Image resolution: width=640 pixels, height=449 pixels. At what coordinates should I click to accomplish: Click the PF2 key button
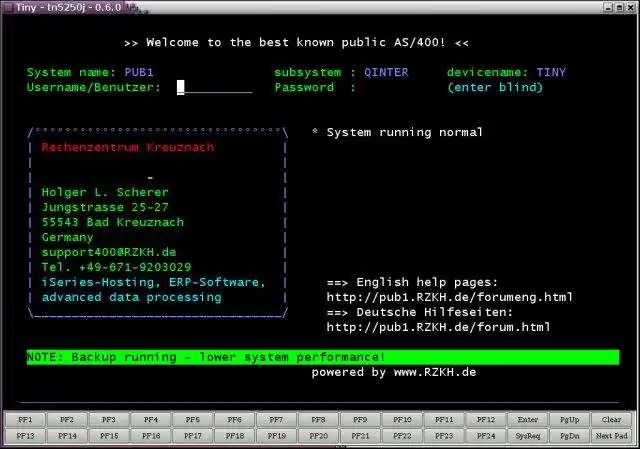[x=67, y=420]
